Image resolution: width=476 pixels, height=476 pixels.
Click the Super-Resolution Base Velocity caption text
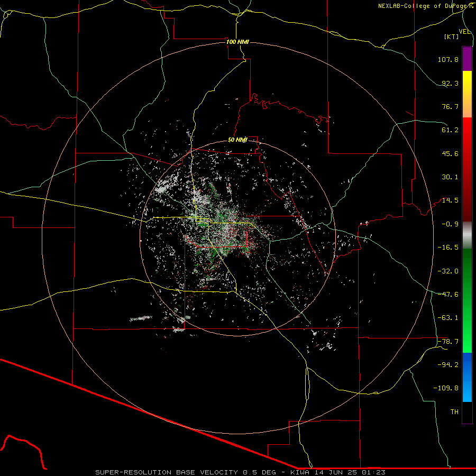167,472
